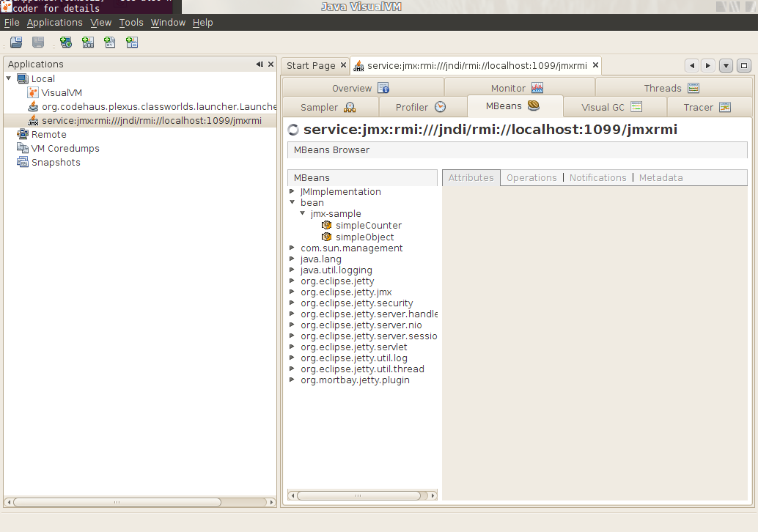The width and height of the screenshot is (758, 532).
Task: Click the Add VM Coredump toolbar icon
Action: pos(110,43)
